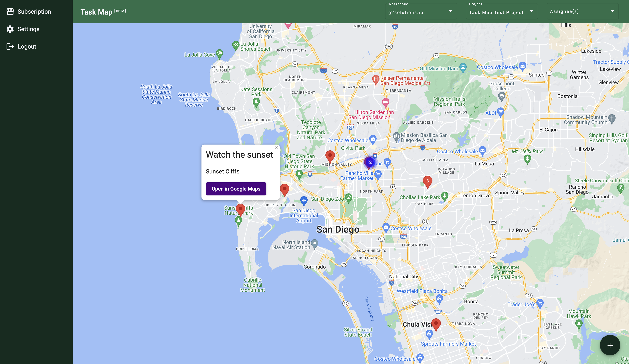Open the Project dropdown for Task Map Test Project

tap(501, 11)
